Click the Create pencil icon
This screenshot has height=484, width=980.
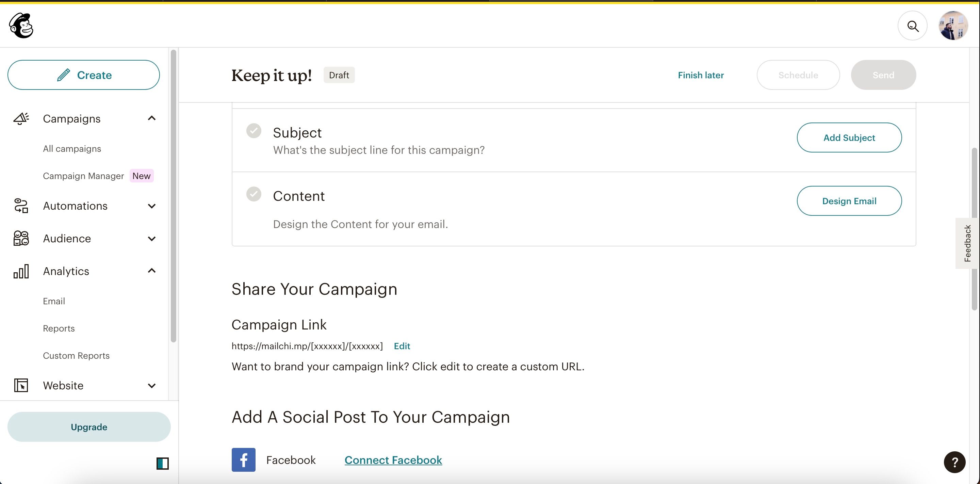pos(63,75)
